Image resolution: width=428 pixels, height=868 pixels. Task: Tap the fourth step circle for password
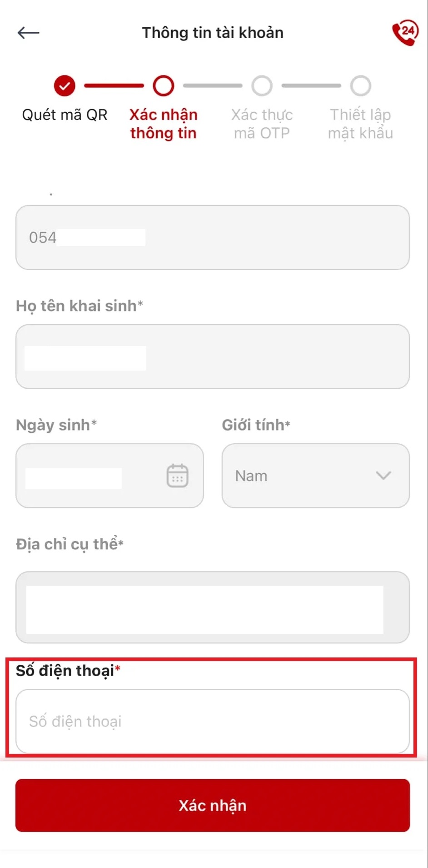(361, 85)
